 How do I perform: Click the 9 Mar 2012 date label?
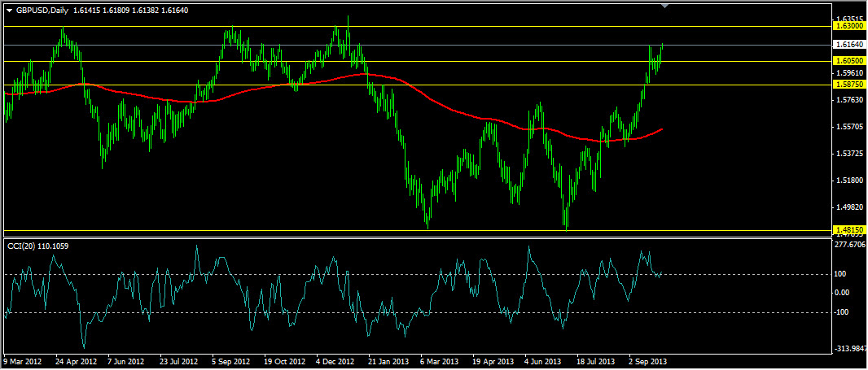(x=23, y=361)
